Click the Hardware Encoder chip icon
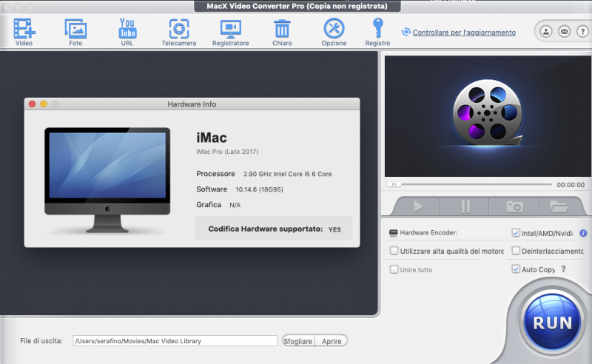This screenshot has width=592, height=364. [394, 233]
